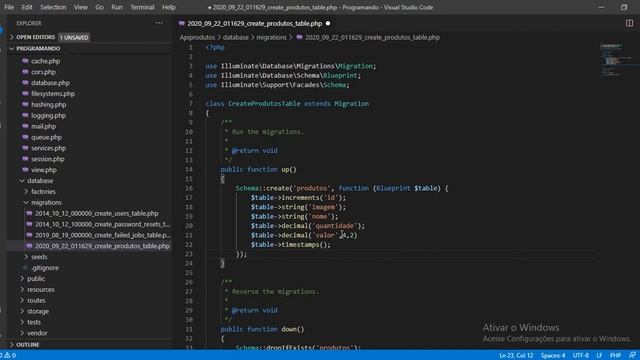This screenshot has width=640, height=360.
Task: Click Ln 23, Col 12 cursor position
Action: [x=516, y=356]
